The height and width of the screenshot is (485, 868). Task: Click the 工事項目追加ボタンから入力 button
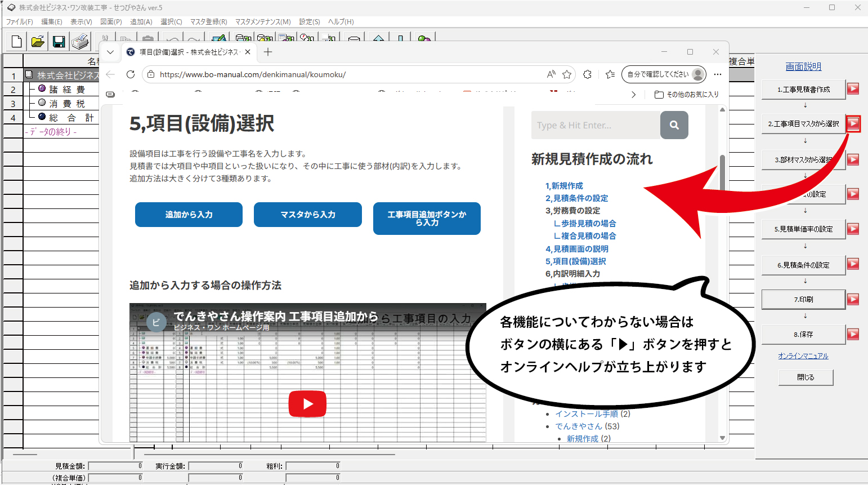[x=427, y=219]
